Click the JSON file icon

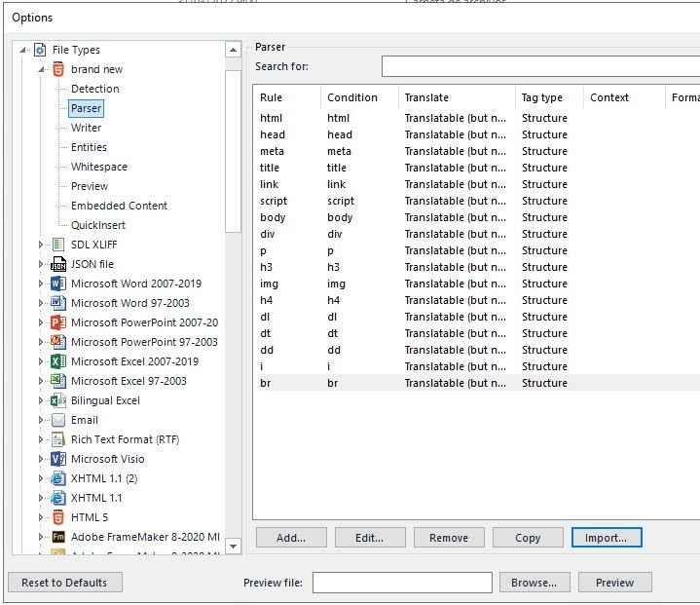pos(58,264)
